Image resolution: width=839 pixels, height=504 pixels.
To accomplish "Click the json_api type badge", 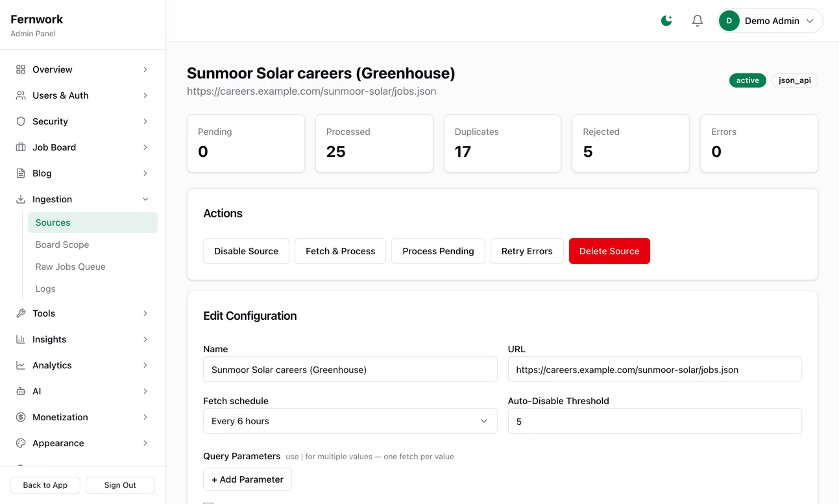I will [795, 80].
